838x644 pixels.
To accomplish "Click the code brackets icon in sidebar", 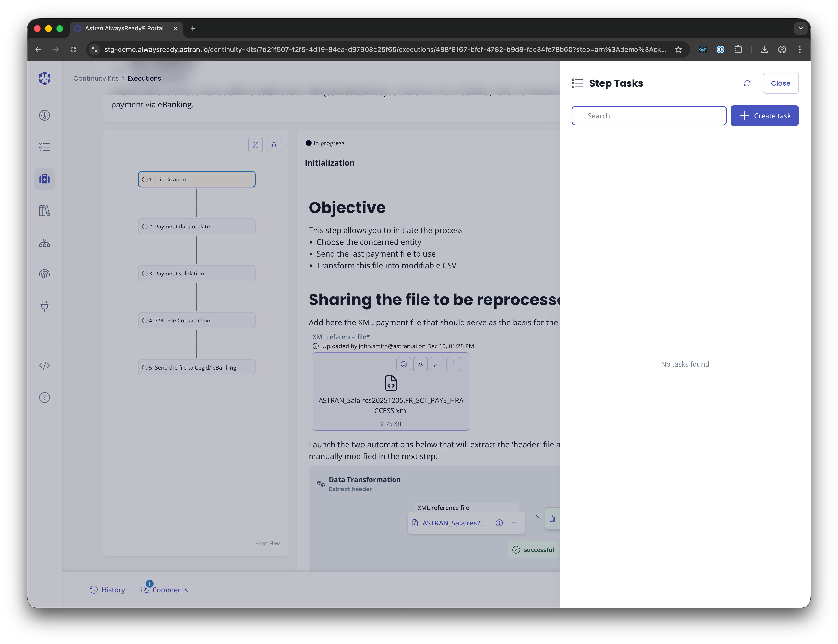I will pyautogui.click(x=45, y=365).
